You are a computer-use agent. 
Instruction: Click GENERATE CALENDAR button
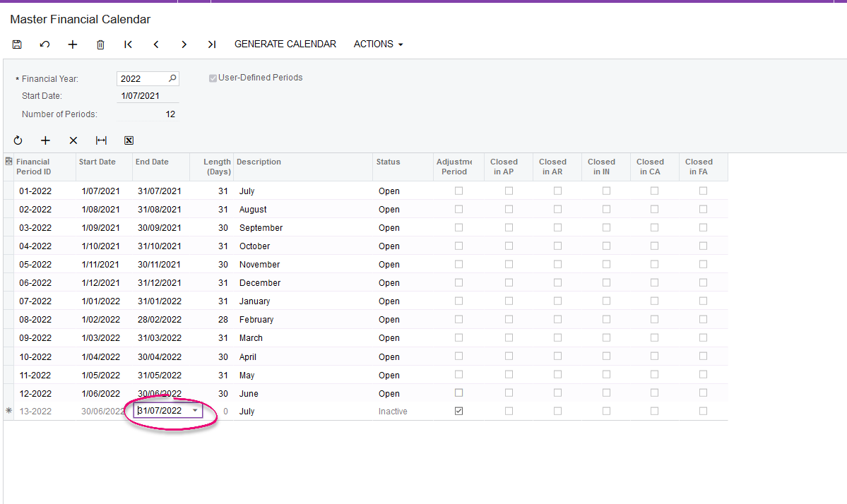tap(285, 44)
